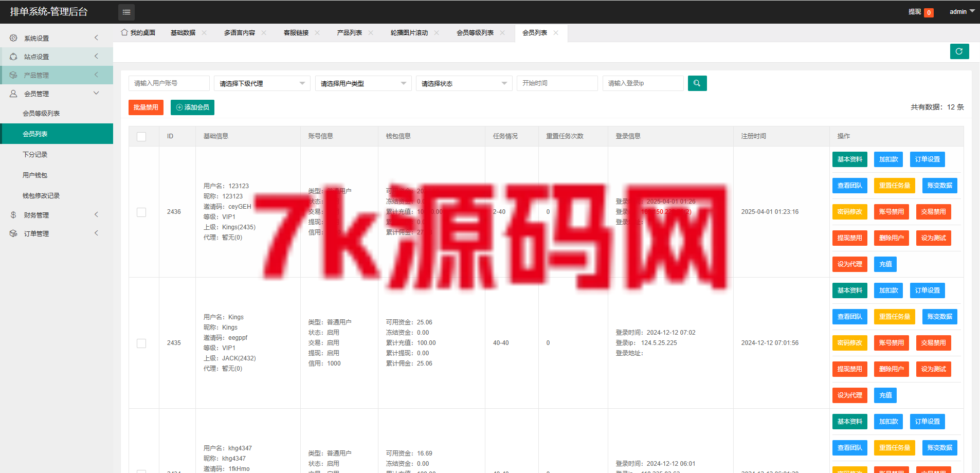Open 下分记录 in the sidebar

(57, 154)
